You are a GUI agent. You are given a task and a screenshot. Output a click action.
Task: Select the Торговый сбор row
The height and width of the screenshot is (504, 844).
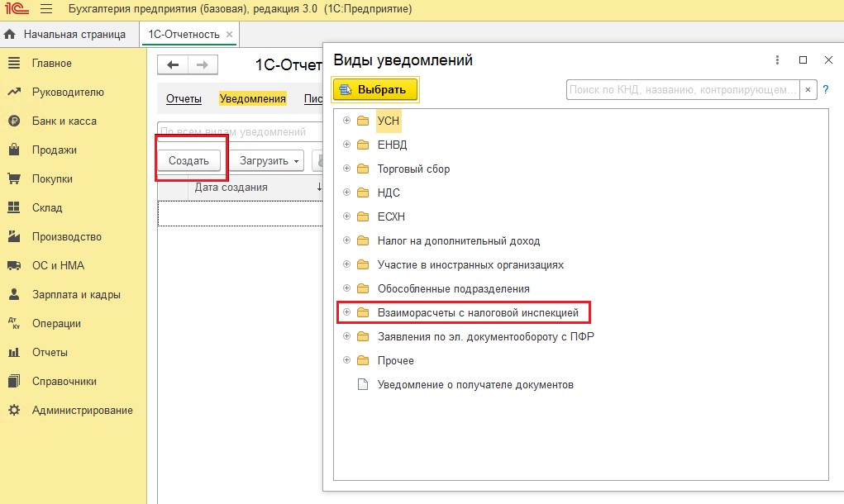[x=581, y=169]
